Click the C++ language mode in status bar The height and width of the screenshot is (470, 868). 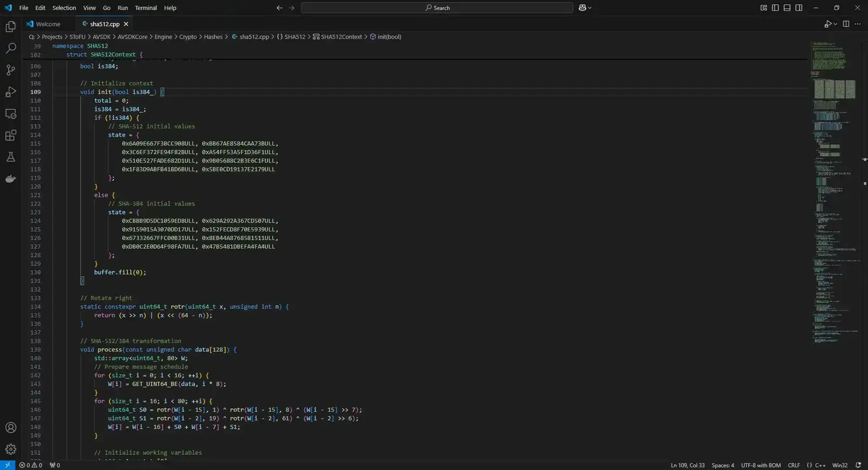(820, 465)
